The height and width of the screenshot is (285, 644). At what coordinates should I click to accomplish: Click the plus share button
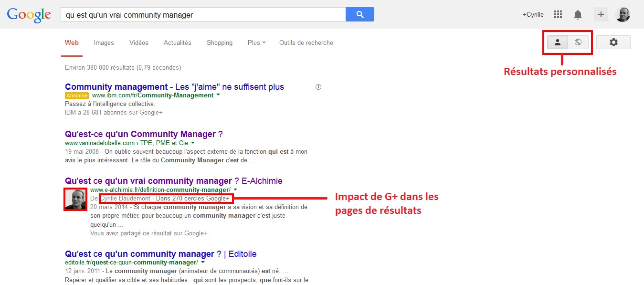point(601,14)
